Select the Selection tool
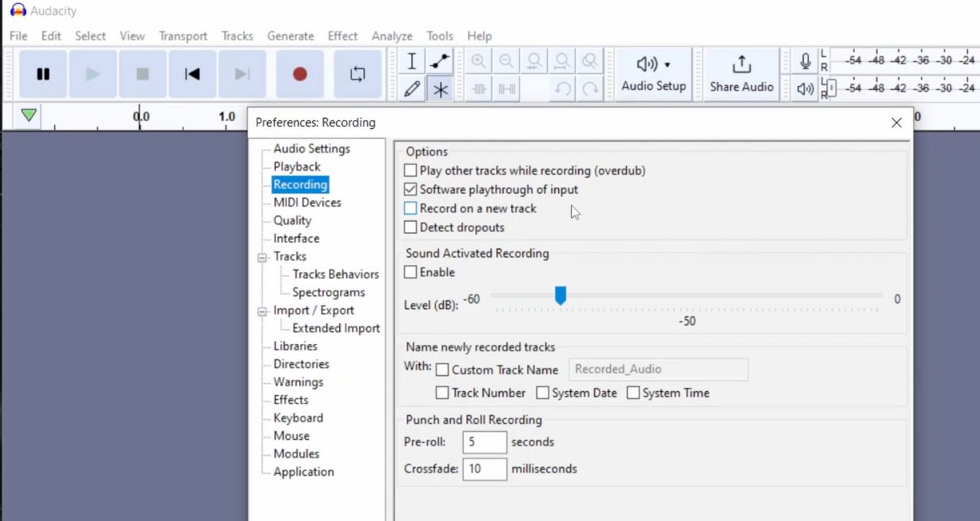980x521 pixels. point(411,60)
